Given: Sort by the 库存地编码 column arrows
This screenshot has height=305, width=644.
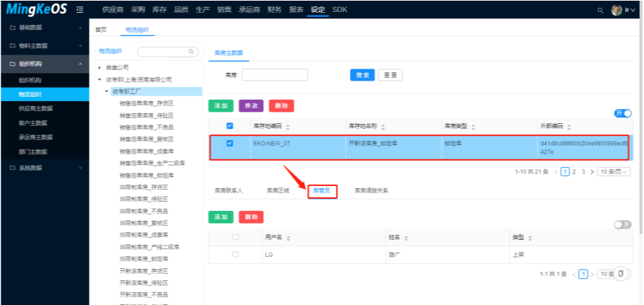Looking at the screenshot, I should (288, 127).
